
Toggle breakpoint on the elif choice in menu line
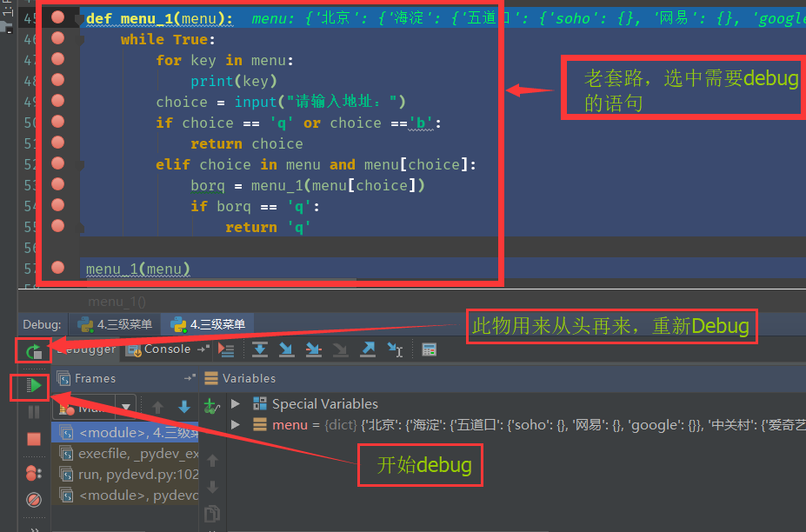pyautogui.click(x=57, y=163)
